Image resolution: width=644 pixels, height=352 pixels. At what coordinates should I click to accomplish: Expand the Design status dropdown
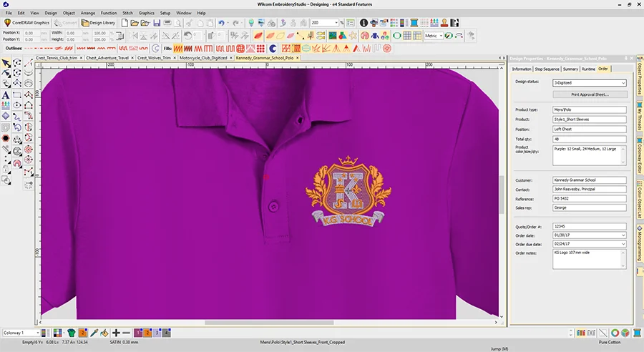point(623,83)
